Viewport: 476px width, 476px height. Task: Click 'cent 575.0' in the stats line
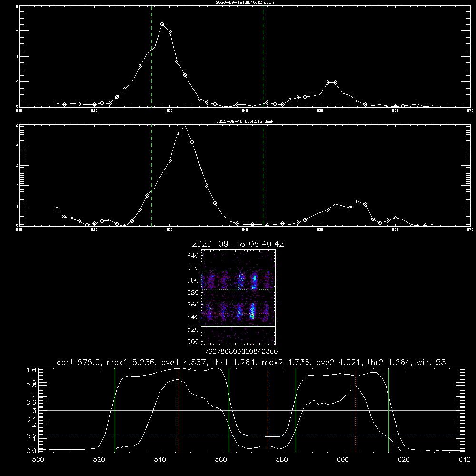[79, 362]
